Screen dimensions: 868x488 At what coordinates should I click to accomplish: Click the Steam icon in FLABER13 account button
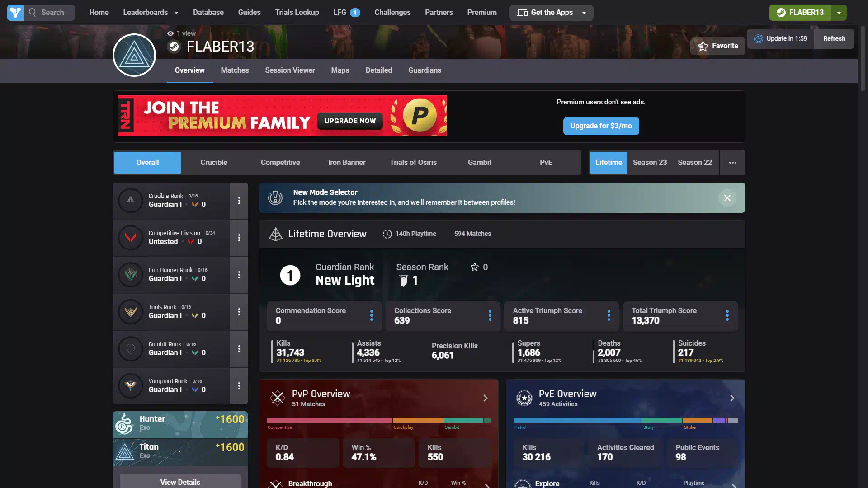pos(781,13)
